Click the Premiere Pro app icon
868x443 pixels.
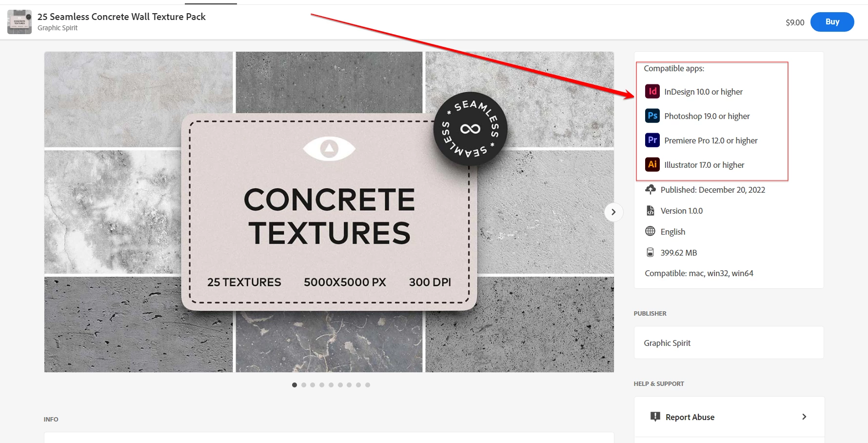[x=652, y=140]
